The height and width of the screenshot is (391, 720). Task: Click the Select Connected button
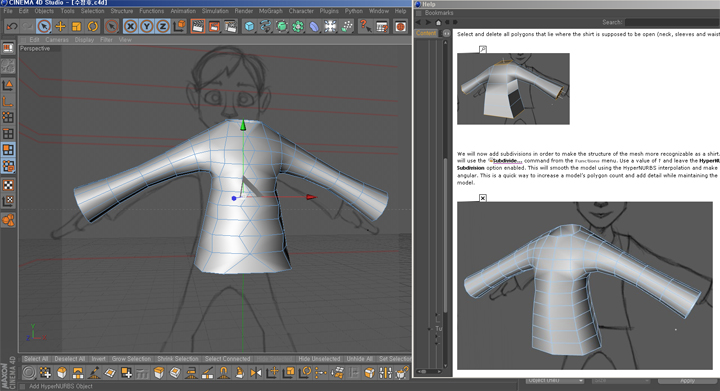[227, 359]
